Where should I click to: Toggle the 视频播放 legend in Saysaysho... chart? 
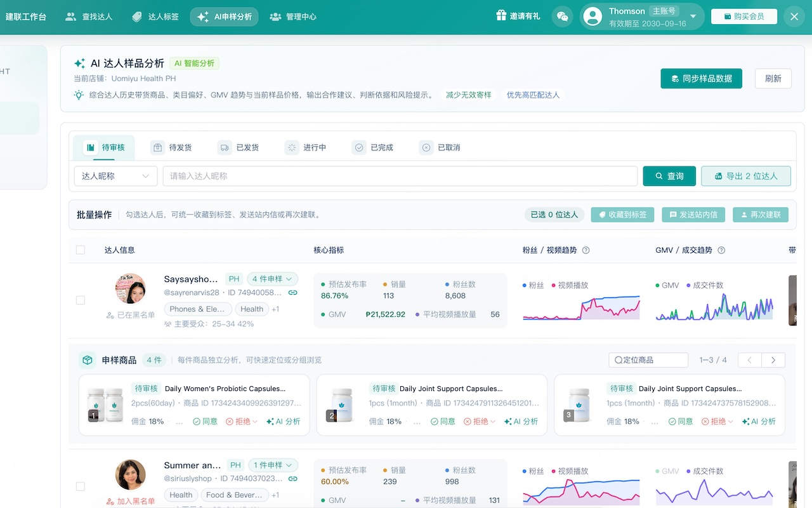570,285
